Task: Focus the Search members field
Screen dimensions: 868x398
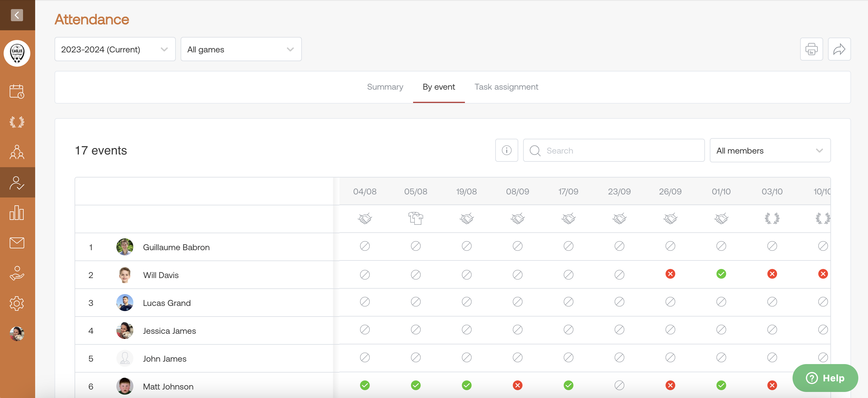Action: coord(614,150)
